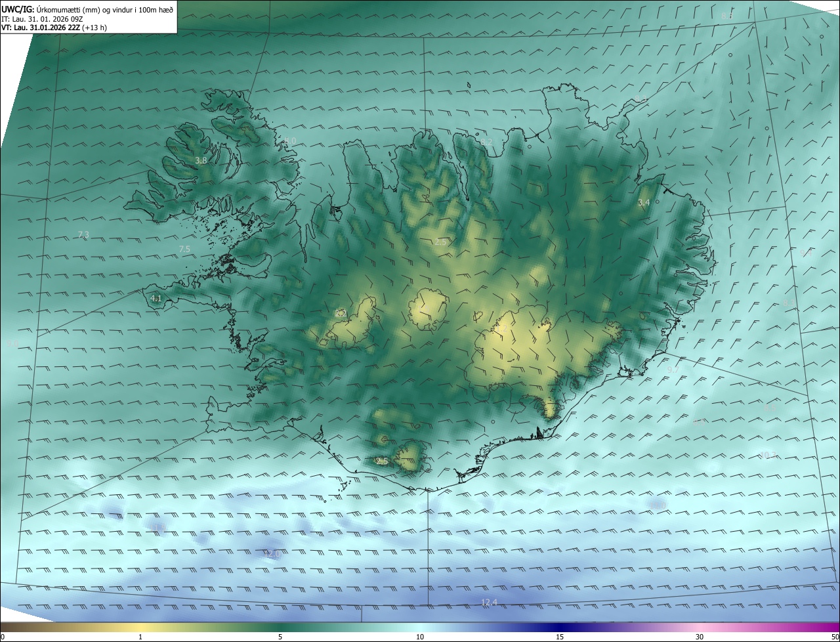Click the 30 tick on the color scale
Screen dimensions: 840x642
pyautogui.click(x=700, y=637)
